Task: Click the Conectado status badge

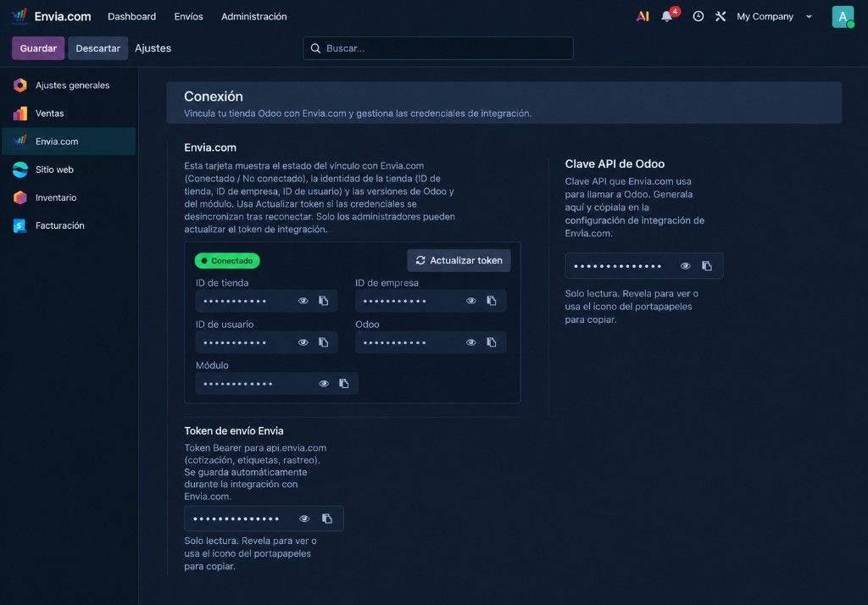Action: point(227,260)
